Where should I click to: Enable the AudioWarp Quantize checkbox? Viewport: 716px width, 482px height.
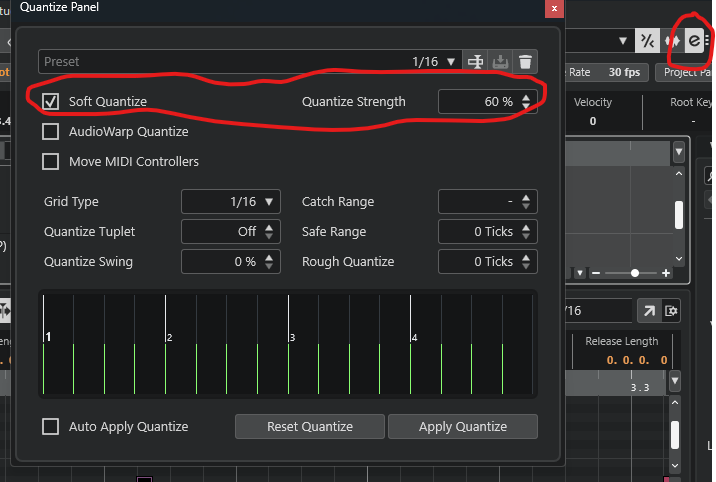coord(51,132)
